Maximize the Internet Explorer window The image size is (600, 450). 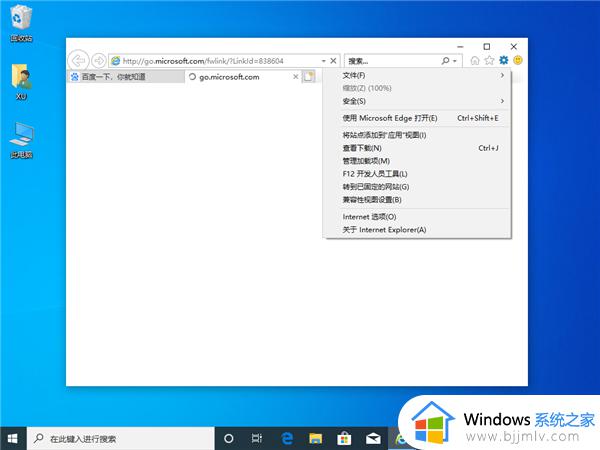487,47
